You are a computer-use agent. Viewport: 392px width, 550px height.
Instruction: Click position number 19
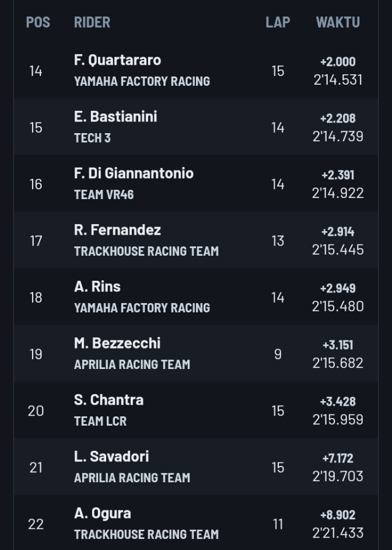coord(36,354)
